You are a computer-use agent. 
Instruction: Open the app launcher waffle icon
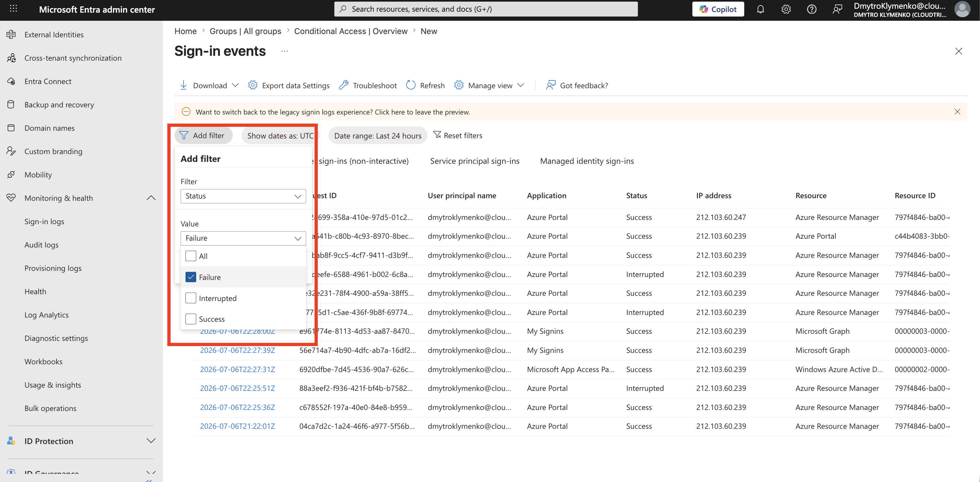[13, 8]
